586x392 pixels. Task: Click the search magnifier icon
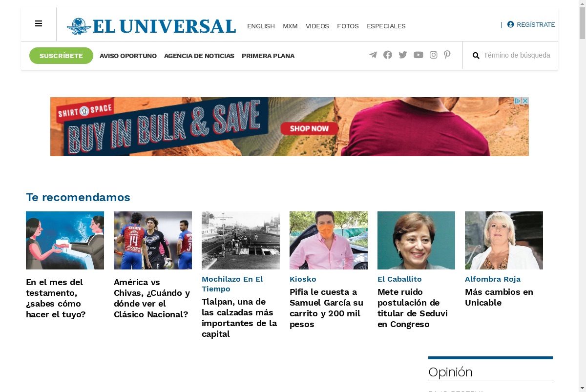[x=476, y=56]
